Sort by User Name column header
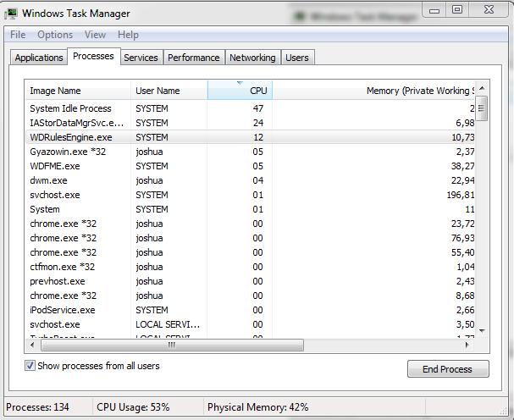This screenshot has width=514, height=420. [169, 90]
